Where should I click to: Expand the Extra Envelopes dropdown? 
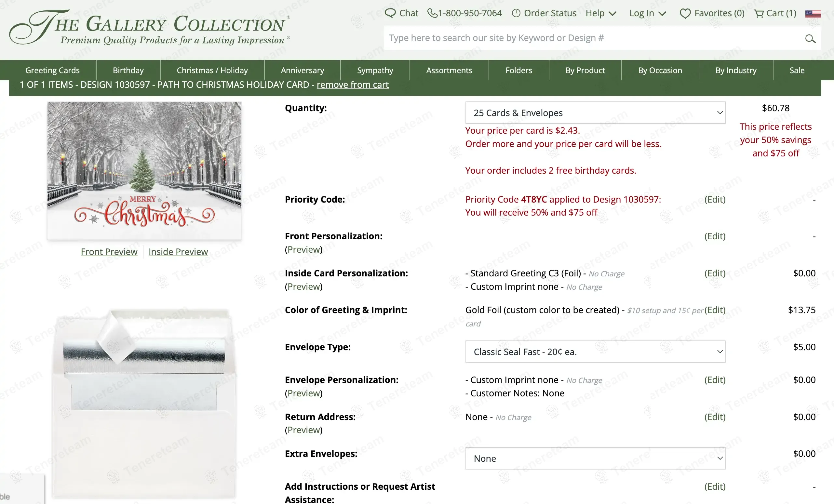pos(595,458)
